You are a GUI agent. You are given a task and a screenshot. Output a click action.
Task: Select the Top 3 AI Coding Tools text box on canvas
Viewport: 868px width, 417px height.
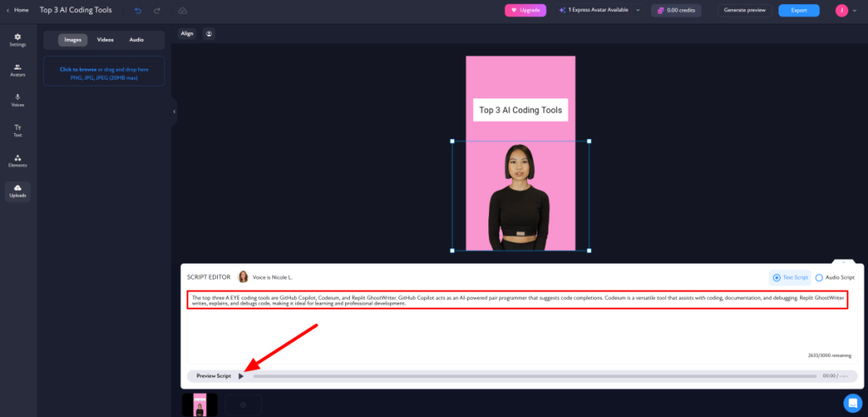point(520,110)
